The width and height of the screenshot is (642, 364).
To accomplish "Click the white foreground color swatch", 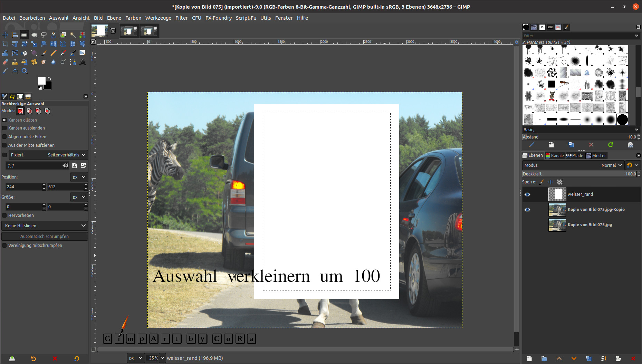I will tap(41, 81).
